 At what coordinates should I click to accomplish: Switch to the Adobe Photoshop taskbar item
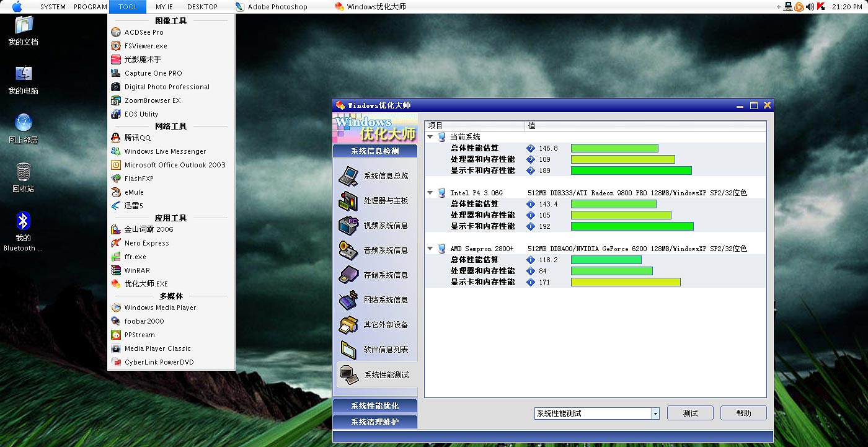[272, 7]
